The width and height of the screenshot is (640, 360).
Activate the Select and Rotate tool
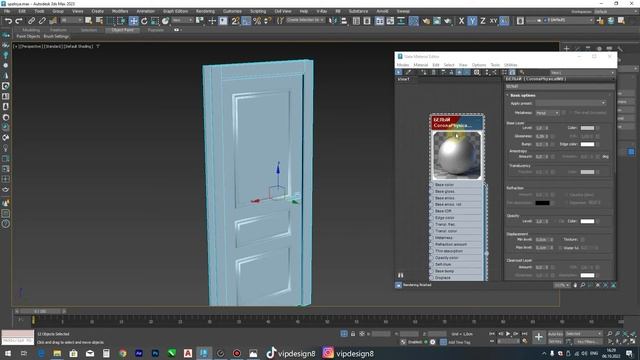click(x=144, y=21)
